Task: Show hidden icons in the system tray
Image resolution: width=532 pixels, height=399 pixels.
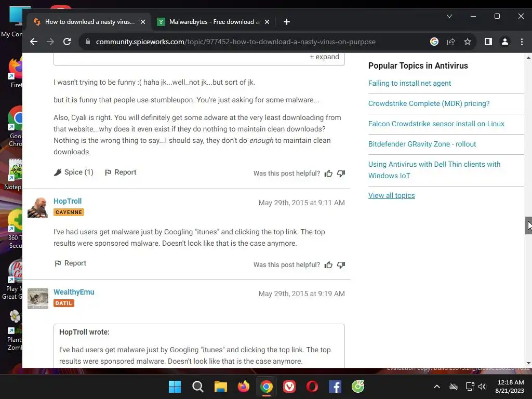Action: [437, 387]
